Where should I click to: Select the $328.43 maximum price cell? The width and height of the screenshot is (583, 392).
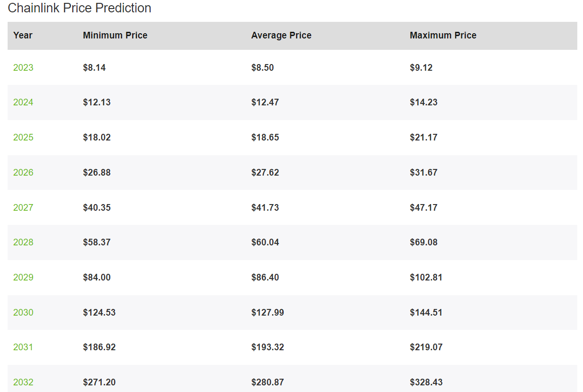click(426, 383)
